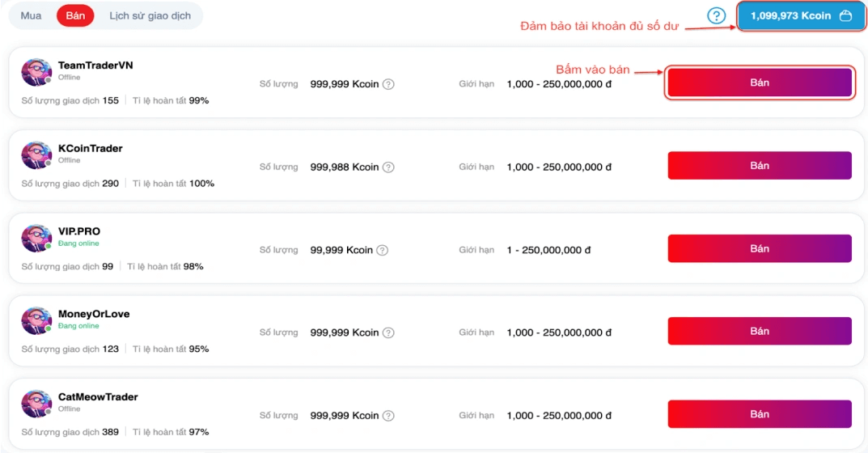Select the Bán tab
The width and height of the screenshot is (868, 453).
pyautogui.click(x=75, y=15)
